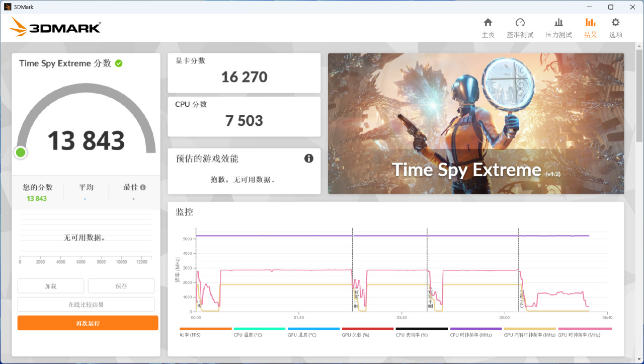The height and width of the screenshot is (364, 644).
Task: Toggle the GPU 负载 red legend
Action: [x=368, y=329]
